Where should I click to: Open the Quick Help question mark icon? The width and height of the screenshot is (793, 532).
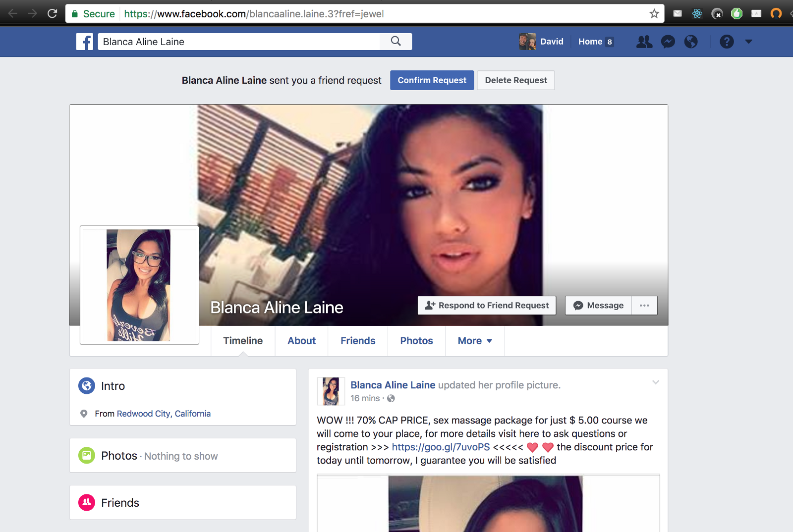coord(727,42)
